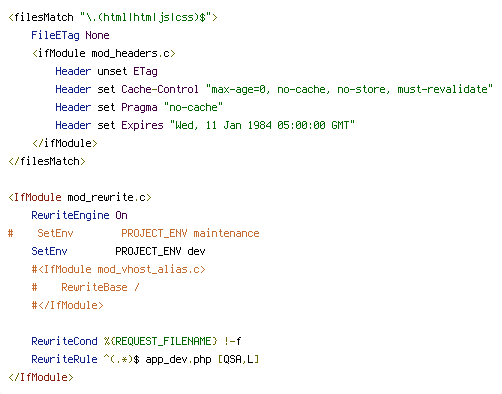This screenshot has height=394, width=502.
Task: Select the 'FileETag None' directive
Action: click(70, 35)
